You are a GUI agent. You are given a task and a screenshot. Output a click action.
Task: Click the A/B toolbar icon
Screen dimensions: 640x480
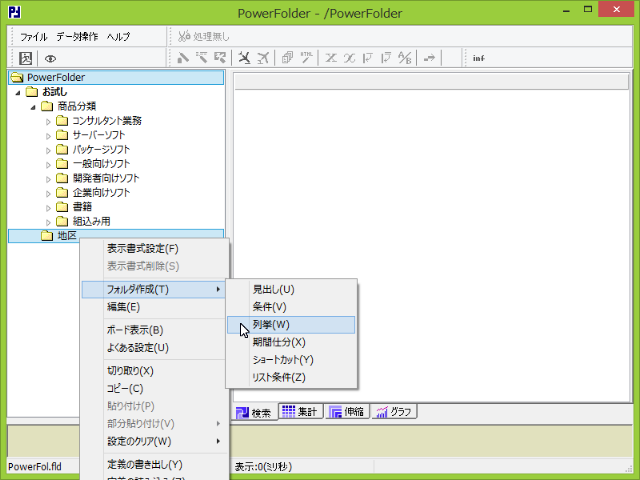tap(404, 58)
